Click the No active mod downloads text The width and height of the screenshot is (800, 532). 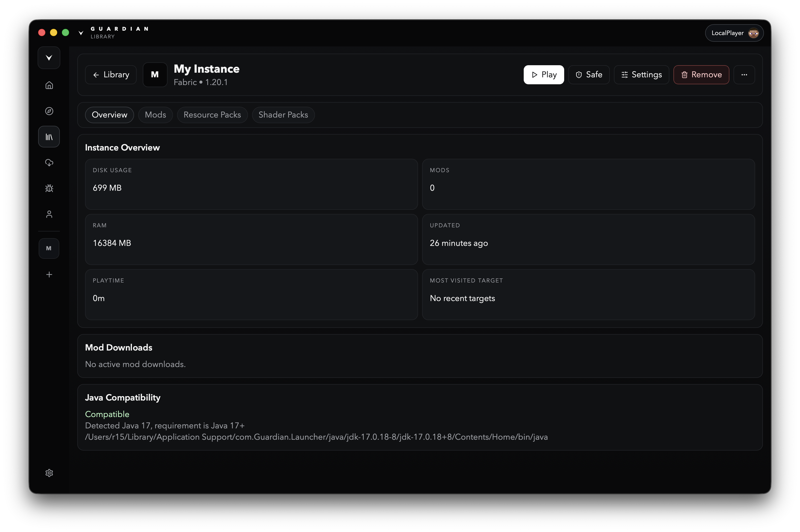point(135,364)
